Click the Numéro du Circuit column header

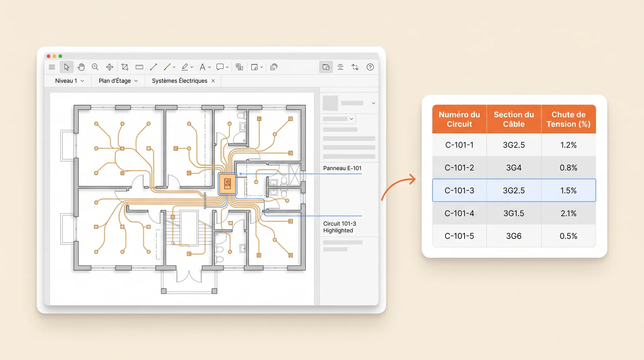pyautogui.click(x=459, y=119)
